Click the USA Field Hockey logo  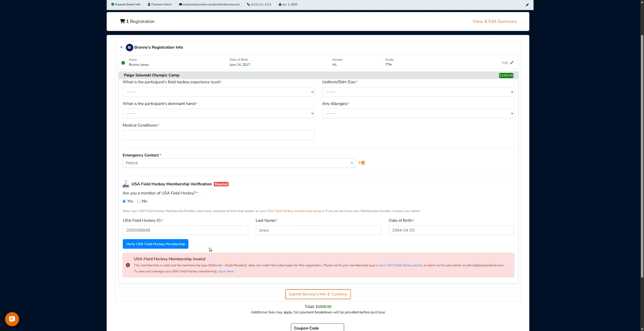click(x=126, y=184)
